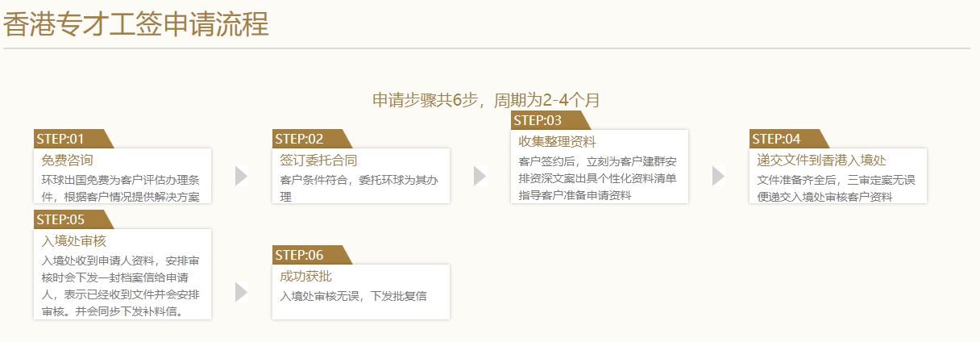The height and width of the screenshot is (342, 980).
Task: Click the STEP:04 badge label
Action: [777, 139]
